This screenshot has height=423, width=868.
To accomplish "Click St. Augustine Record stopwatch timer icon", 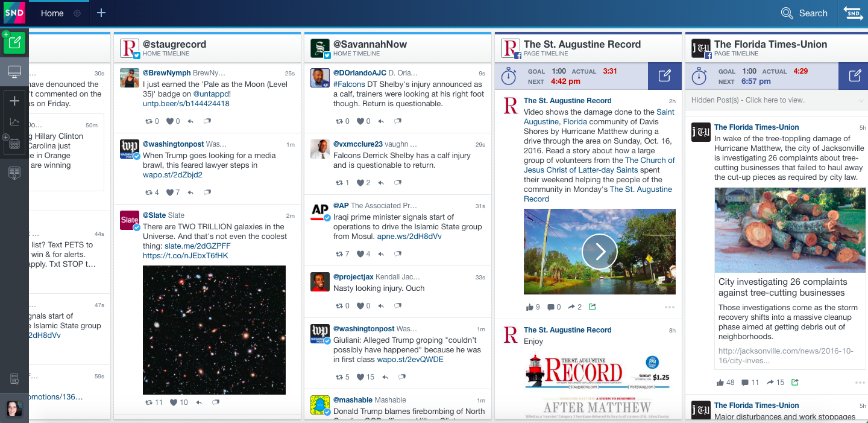I will [x=509, y=76].
